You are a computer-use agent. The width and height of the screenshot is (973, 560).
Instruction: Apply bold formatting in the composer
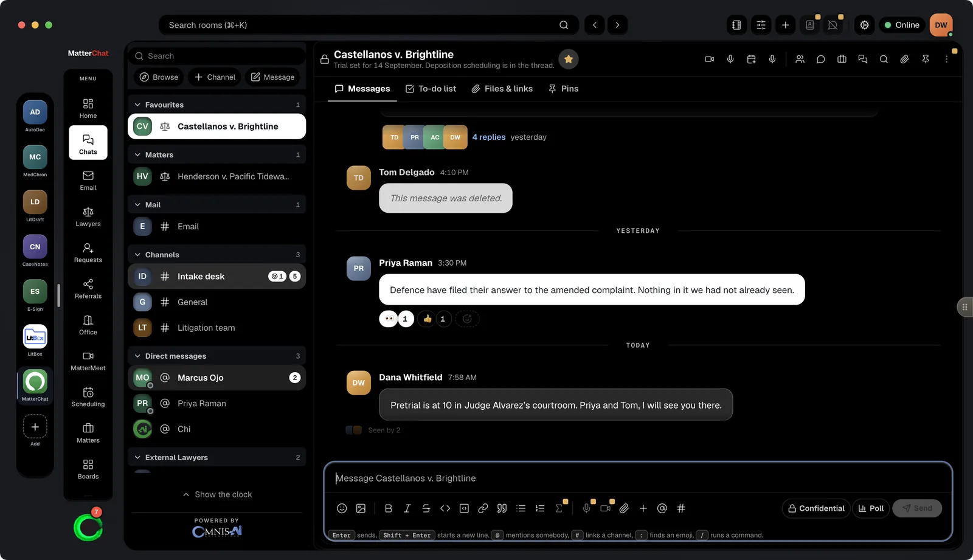(x=388, y=508)
